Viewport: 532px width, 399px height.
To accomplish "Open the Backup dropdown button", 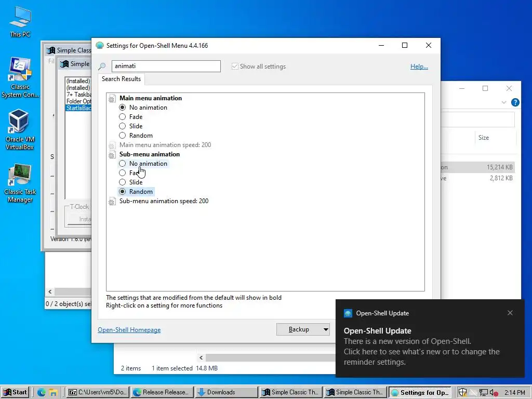I will click(x=303, y=329).
